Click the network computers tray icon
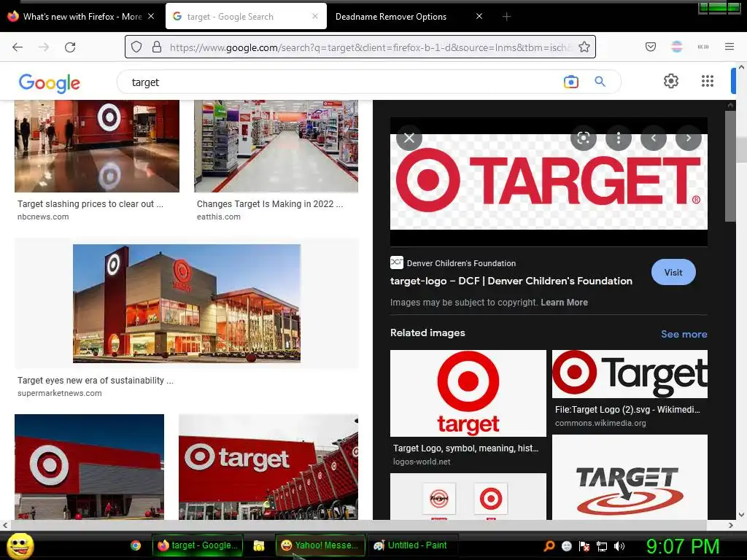This screenshot has height=560, width=747. click(x=602, y=546)
